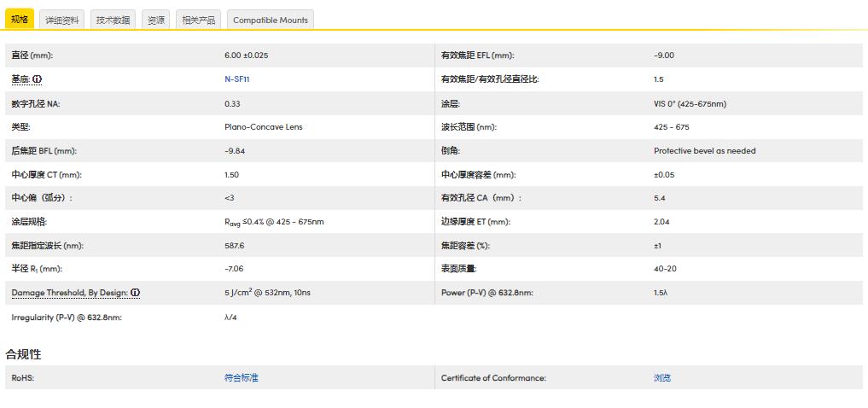Open the N-SF11 substrate link
868x408 pixels.
pos(237,79)
